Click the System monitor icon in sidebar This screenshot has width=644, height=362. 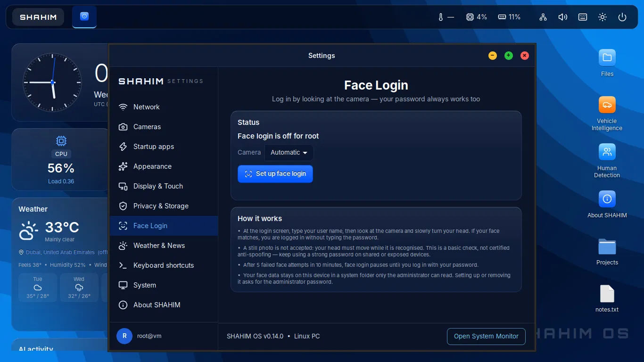pyautogui.click(x=123, y=285)
